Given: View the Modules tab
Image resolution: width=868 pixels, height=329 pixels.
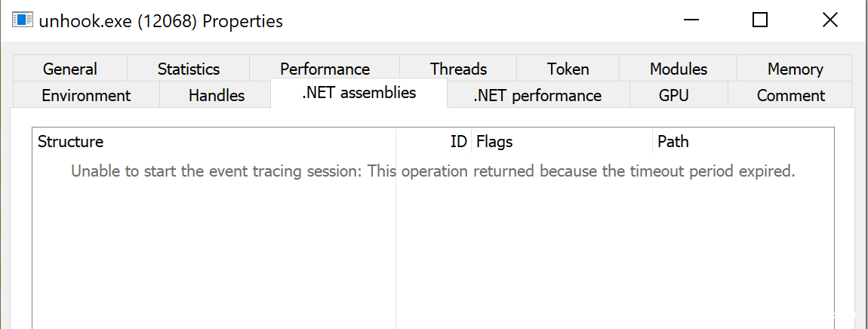Looking at the screenshot, I should [x=678, y=69].
